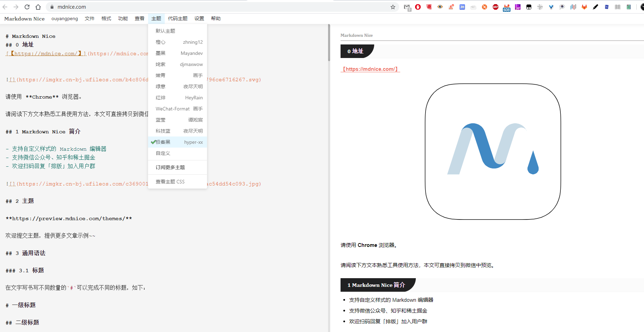Screen dimensions: 644x332
Task: Click the preview.mdnice.com/themes text in editor
Action: click(69, 218)
